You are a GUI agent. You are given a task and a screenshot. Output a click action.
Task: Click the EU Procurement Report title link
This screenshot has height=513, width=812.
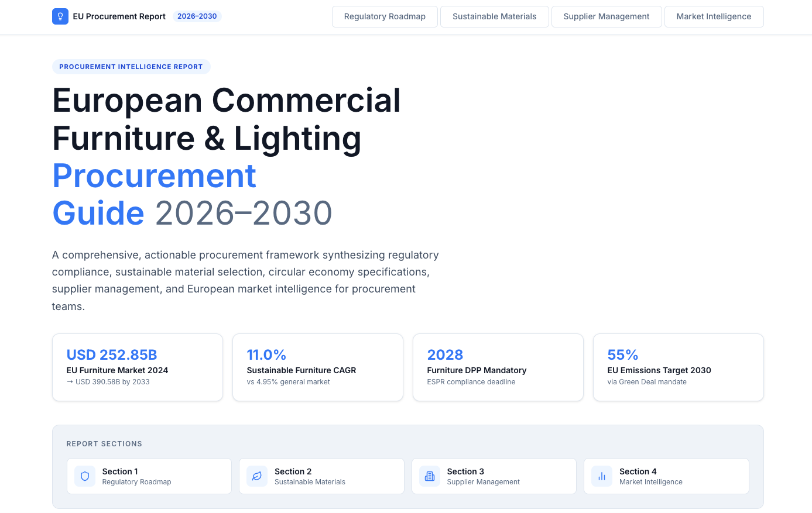coord(119,16)
